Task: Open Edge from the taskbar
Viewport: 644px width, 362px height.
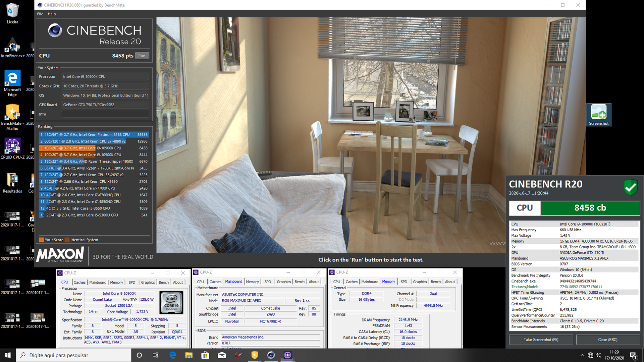Action: tap(172, 355)
